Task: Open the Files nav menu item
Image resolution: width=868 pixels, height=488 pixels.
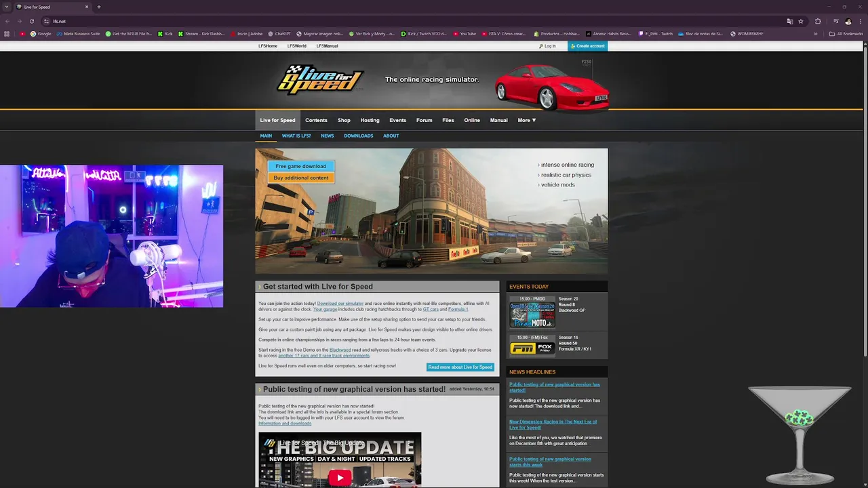Action: pyautogui.click(x=448, y=121)
